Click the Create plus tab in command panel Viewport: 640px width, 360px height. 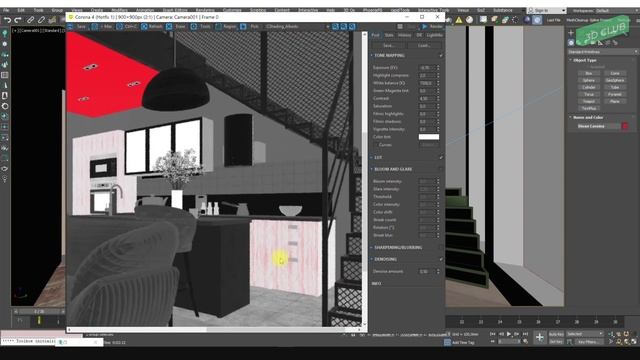(x=571, y=33)
